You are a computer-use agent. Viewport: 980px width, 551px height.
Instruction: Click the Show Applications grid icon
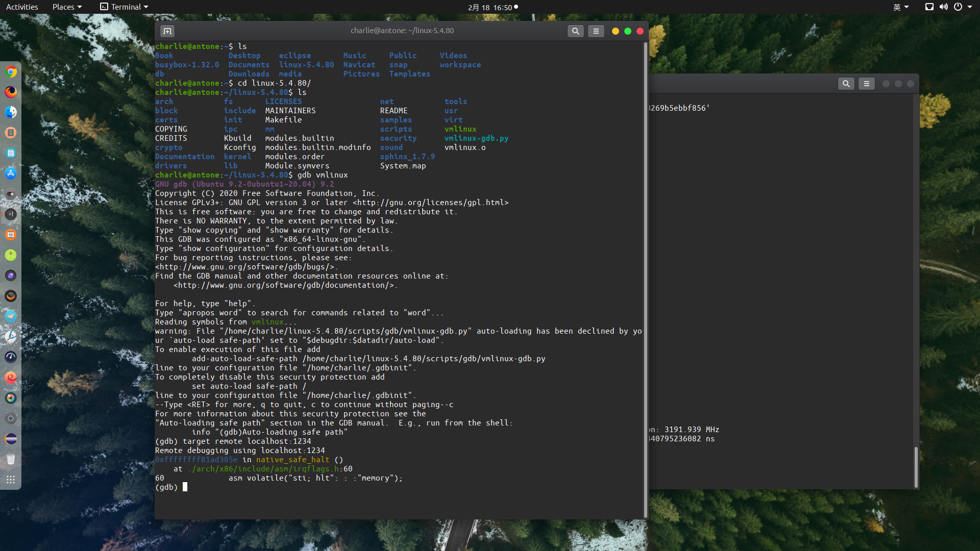[x=11, y=480]
